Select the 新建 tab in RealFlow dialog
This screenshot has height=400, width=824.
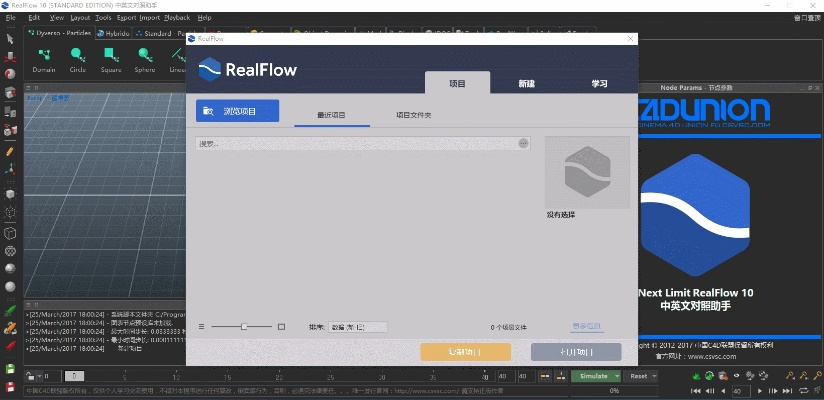[526, 84]
